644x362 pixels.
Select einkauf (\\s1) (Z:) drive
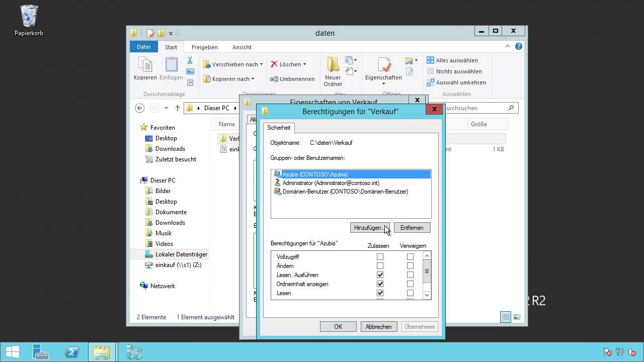point(173,265)
